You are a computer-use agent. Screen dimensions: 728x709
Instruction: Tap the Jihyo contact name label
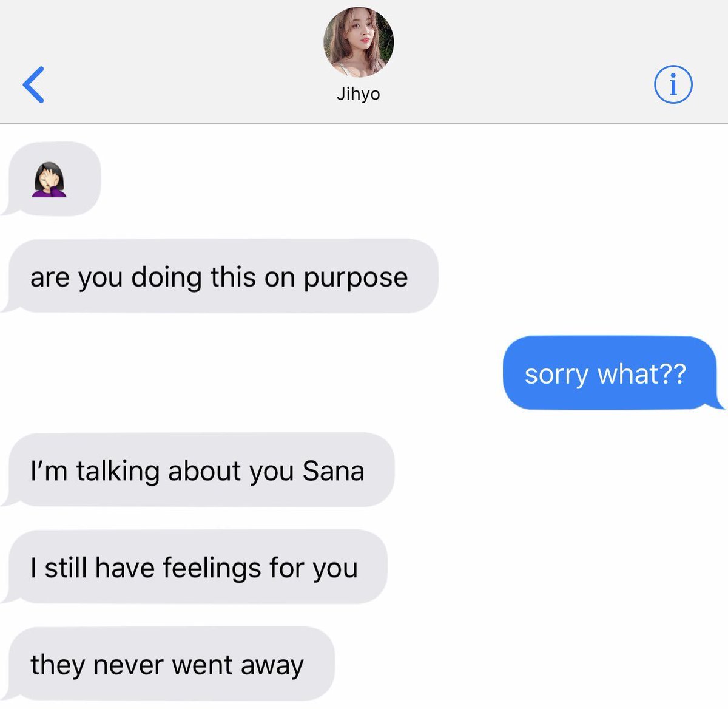(x=359, y=94)
